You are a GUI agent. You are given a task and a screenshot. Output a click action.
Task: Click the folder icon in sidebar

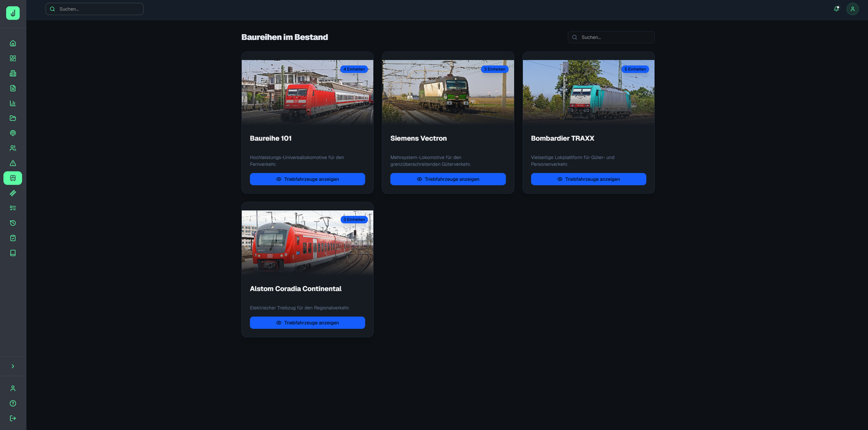13,118
